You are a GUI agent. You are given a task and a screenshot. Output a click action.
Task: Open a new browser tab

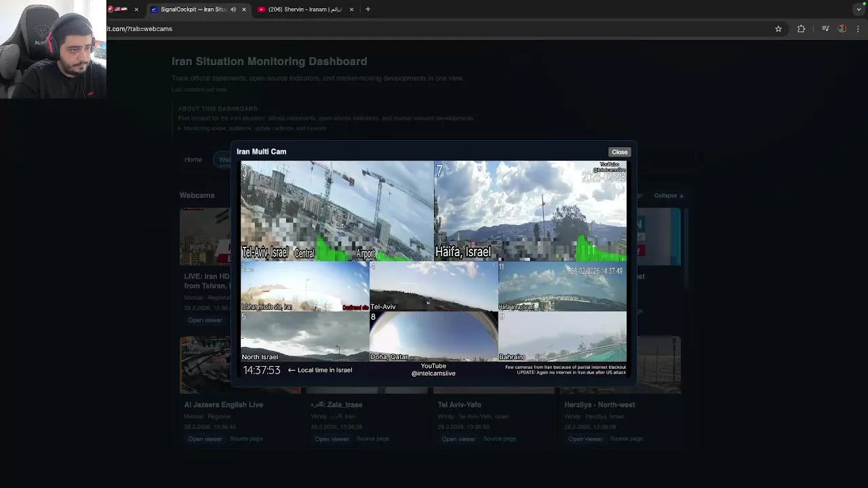pos(368,9)
